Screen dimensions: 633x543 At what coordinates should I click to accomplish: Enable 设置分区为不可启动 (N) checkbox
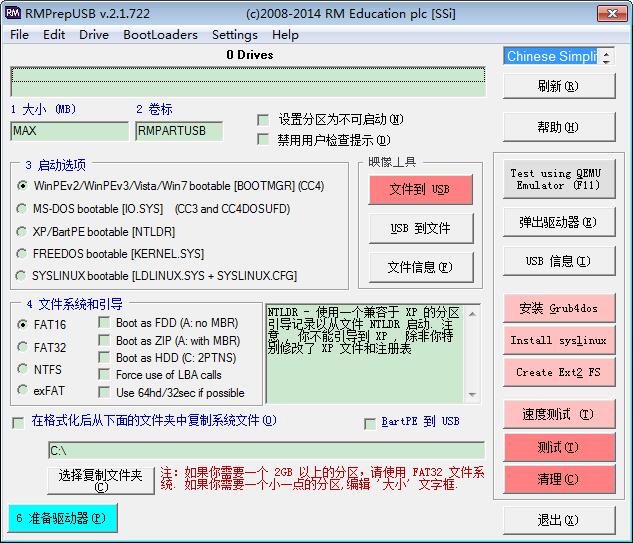click(263, 120)
